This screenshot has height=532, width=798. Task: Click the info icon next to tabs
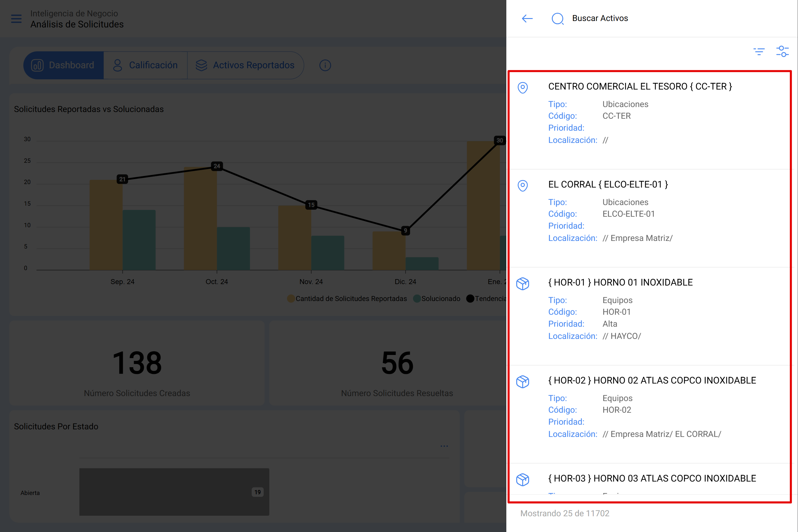[x=325, y=65]
